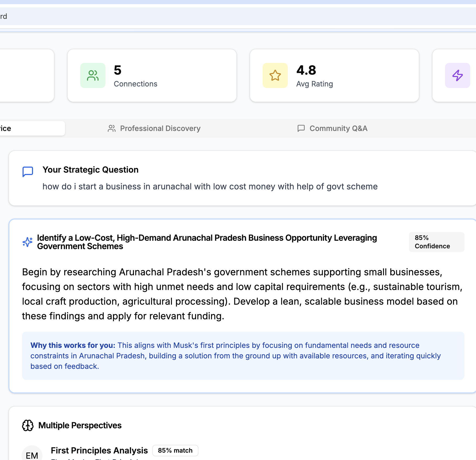The height and width of the screenshot is (460, 476).
Task: Click the brain icon beside Multiple Perspectives
Action: pos(28,425)
